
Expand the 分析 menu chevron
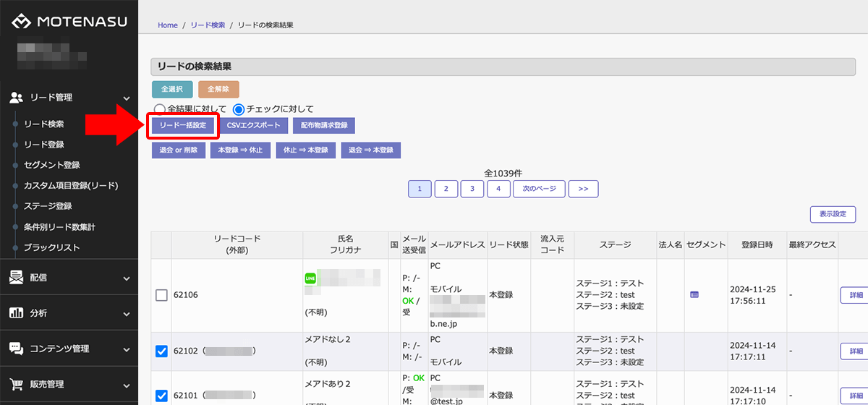(127, 313)
